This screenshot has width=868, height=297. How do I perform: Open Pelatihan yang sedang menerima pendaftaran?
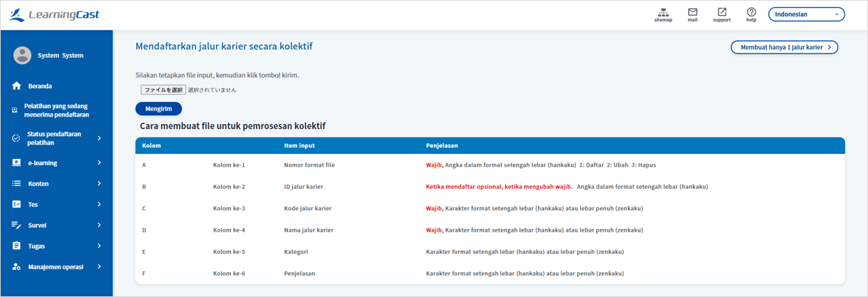60,110
